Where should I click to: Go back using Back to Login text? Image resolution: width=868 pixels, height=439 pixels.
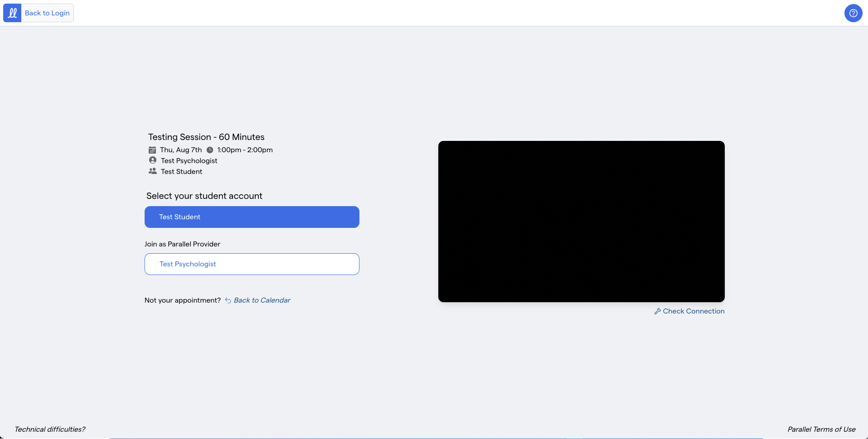click(47, 13)
